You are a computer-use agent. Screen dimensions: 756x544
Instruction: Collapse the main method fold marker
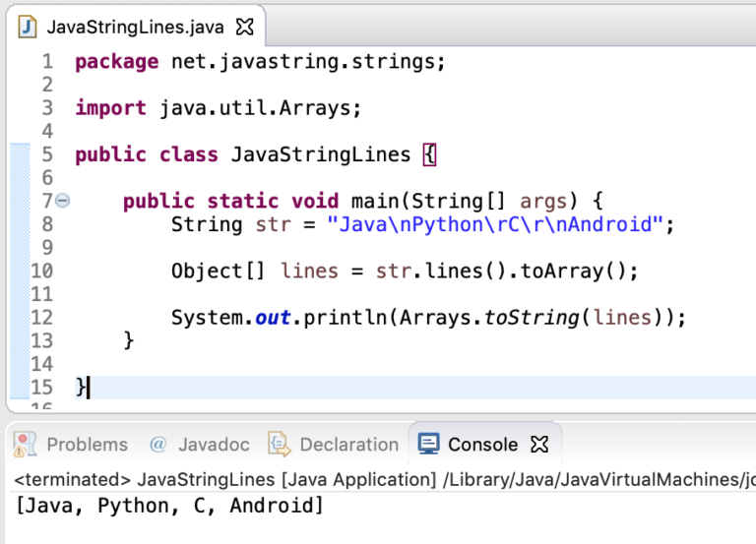(x=63, y=200)
